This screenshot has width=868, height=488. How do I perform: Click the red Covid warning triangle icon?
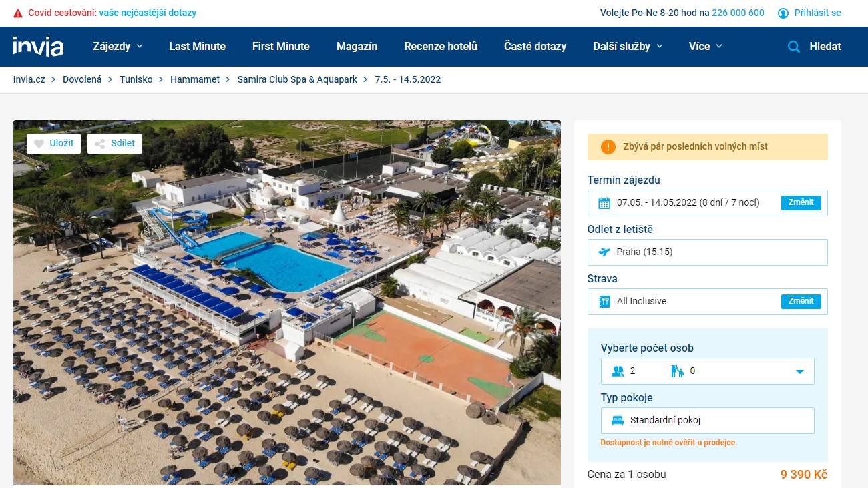click(18, 13)
